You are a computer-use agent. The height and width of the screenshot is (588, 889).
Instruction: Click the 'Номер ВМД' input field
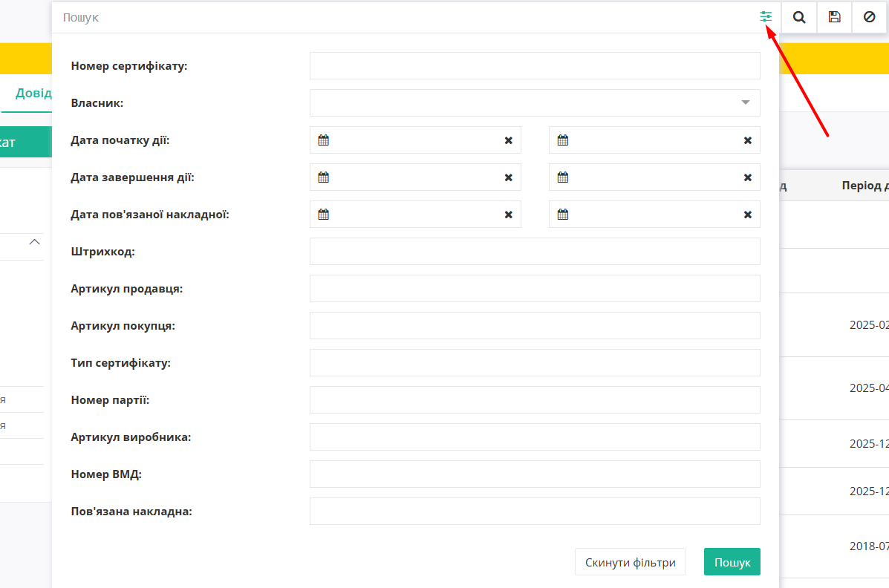coord(535,474)
